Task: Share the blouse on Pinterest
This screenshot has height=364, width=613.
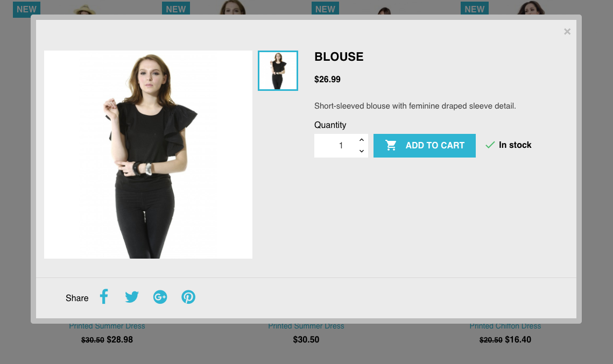Action: 188,297
